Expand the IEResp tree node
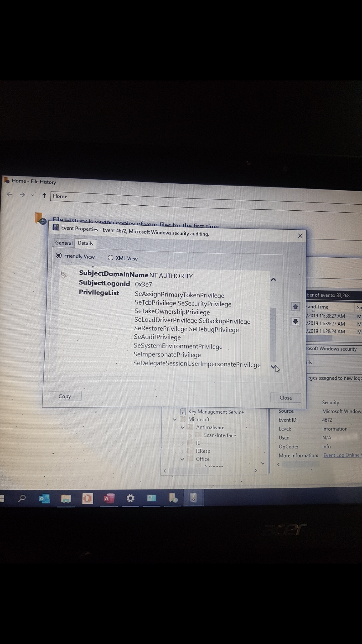This screenshot has height=644, width=362. point(183,451)
